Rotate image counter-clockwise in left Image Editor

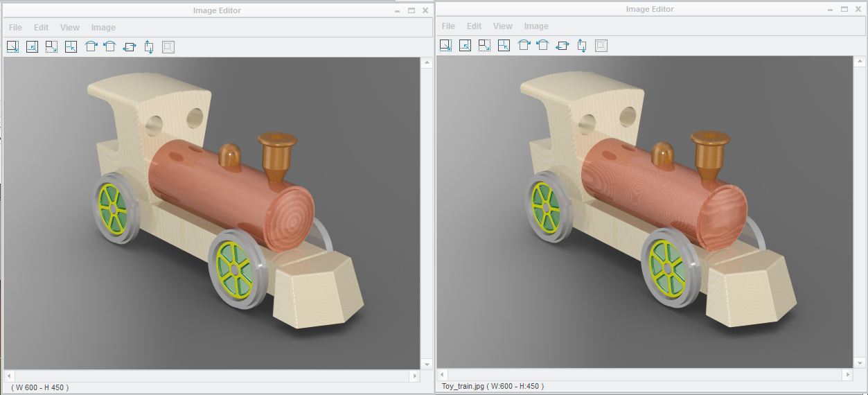109,46
